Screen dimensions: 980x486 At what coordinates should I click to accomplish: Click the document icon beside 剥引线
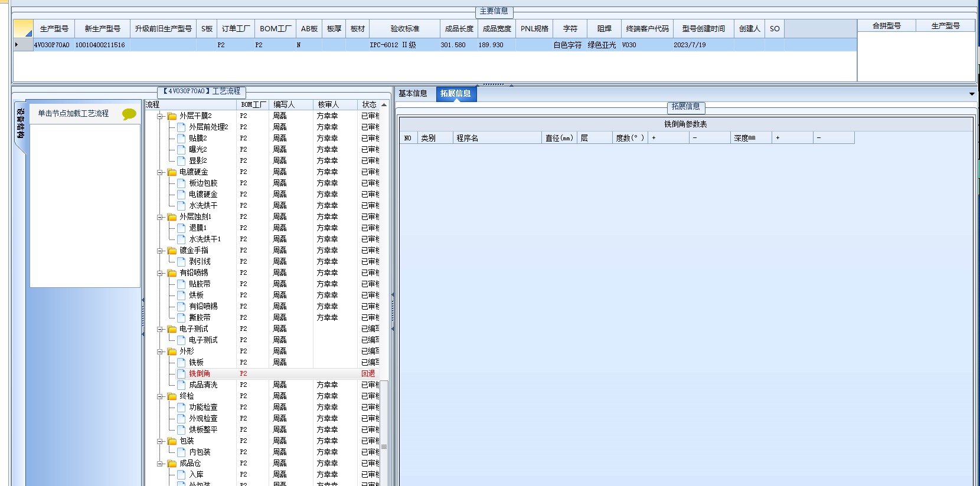pyautogui.click(x=181, y=262)
